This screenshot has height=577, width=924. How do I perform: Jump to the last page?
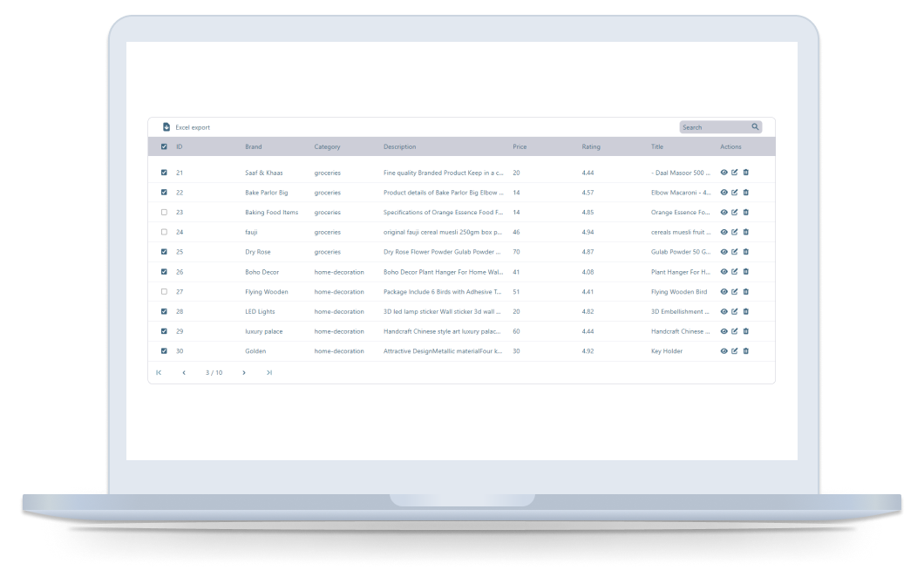click(269, 372)
